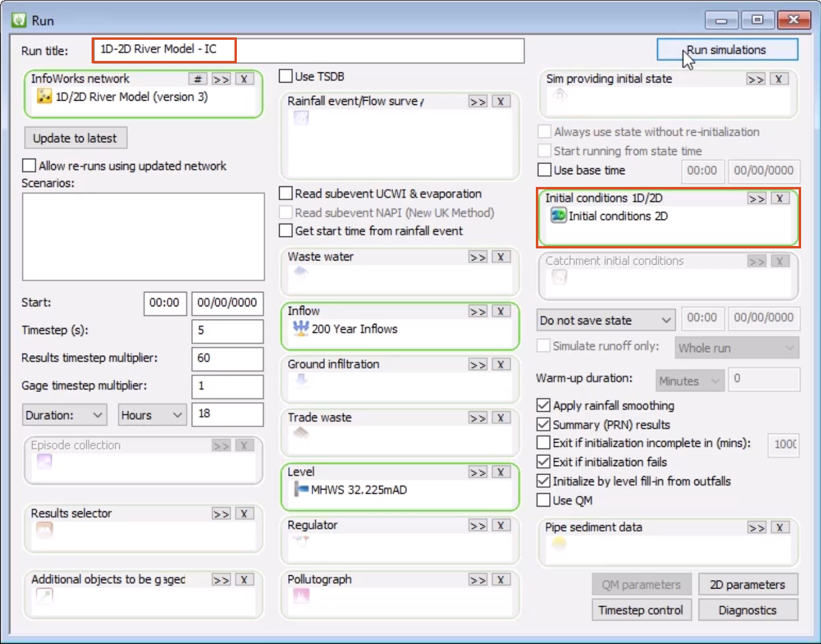Clear Sim providing initial state with X
Screen dimensions: 821x644
click(779, 79)
